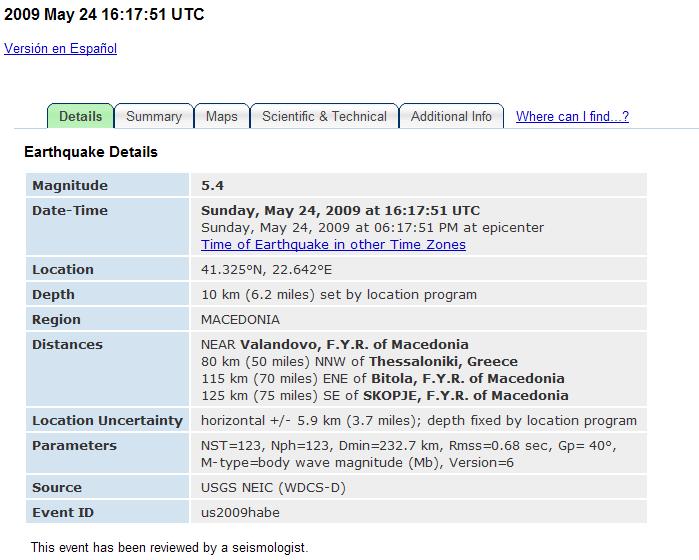Click the Event ID us2009habe
This screenshot has height=560, width=699.
tap(240, 512)
